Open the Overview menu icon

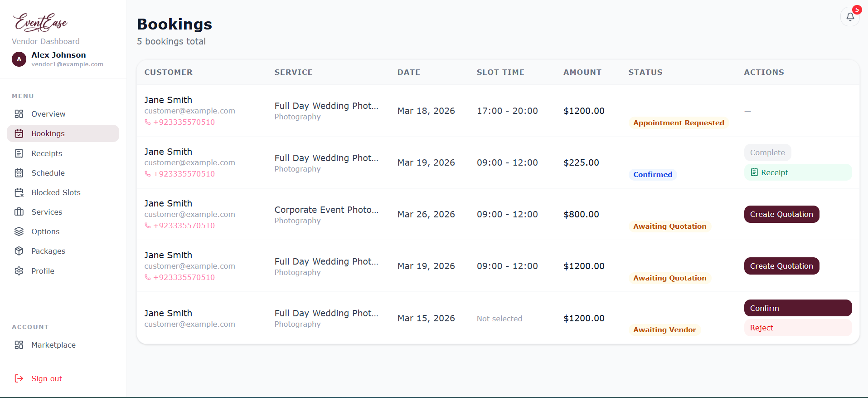(x=19, y=114)
